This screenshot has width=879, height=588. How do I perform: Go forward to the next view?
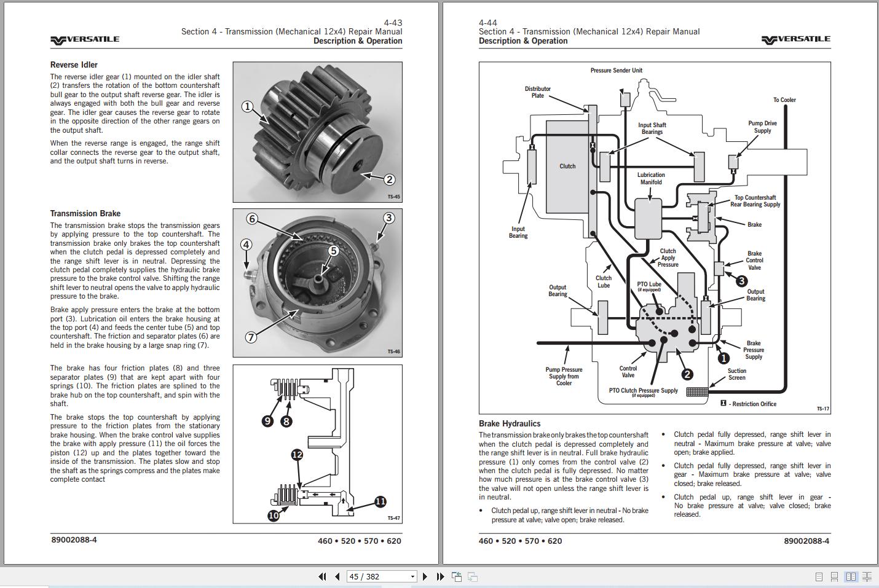coord(473,576)
